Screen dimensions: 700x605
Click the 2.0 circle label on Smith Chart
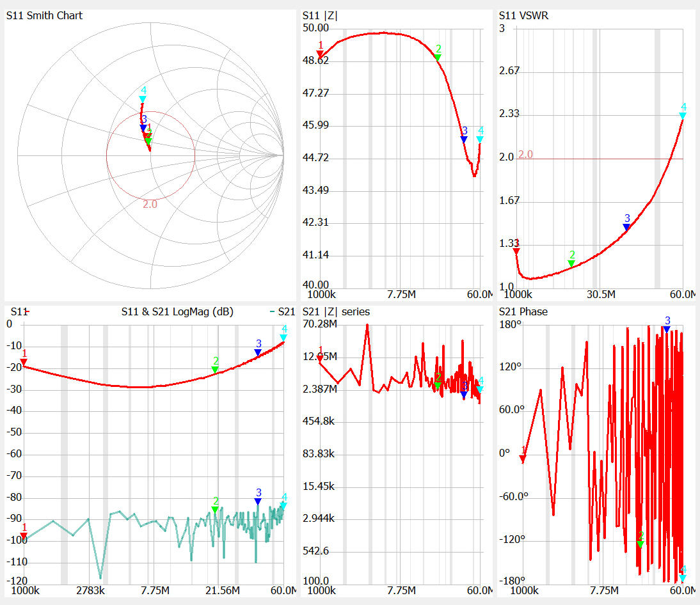(150, 204)
